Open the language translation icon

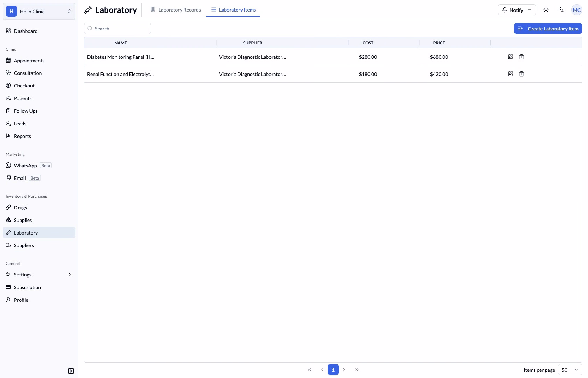tap(561, 10)
